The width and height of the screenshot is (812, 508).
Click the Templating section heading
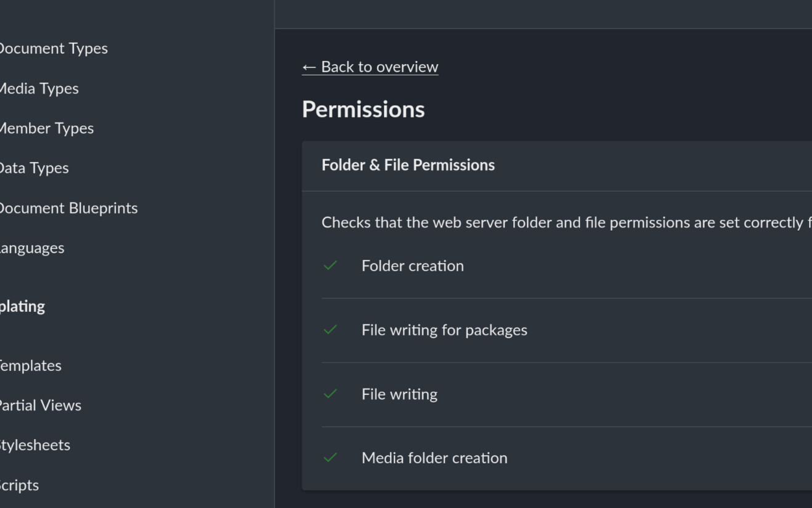click(x=22, y=306)
